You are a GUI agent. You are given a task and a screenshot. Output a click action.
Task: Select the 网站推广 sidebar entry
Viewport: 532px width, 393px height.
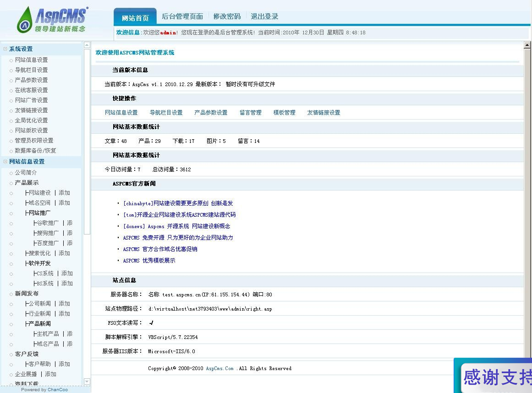click(x=39, y=213)
